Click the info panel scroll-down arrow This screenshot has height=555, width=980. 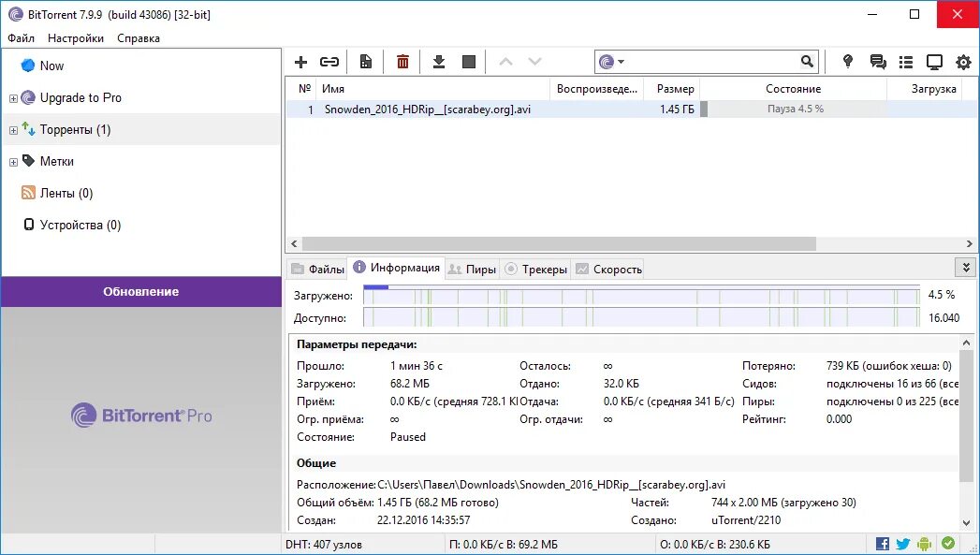966,522
